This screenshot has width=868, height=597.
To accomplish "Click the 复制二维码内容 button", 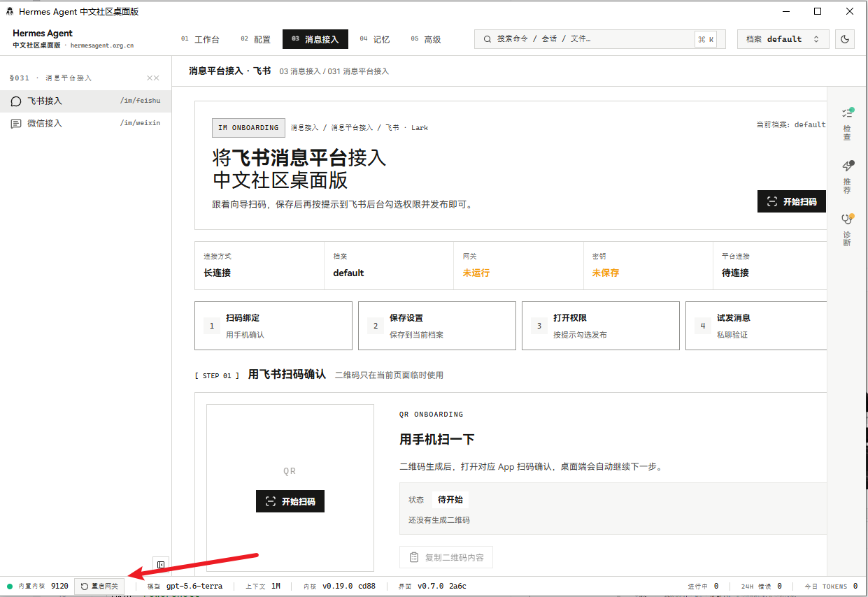I will (446, 557).
